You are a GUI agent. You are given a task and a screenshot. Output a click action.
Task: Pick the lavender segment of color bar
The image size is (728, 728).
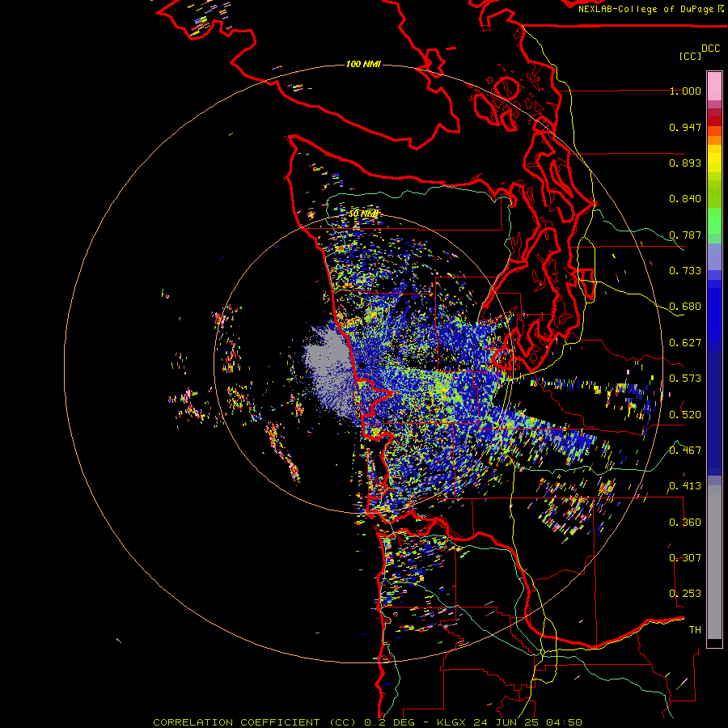(714, 256)
